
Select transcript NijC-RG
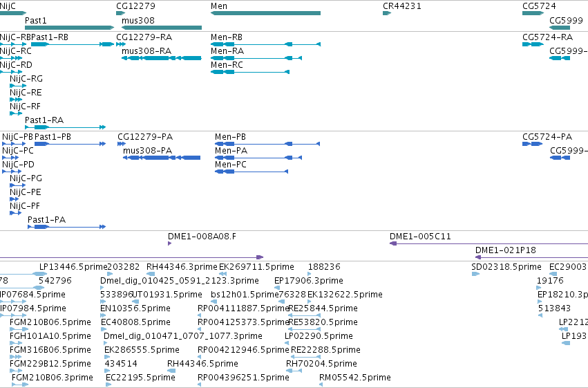tap(18, 86)
